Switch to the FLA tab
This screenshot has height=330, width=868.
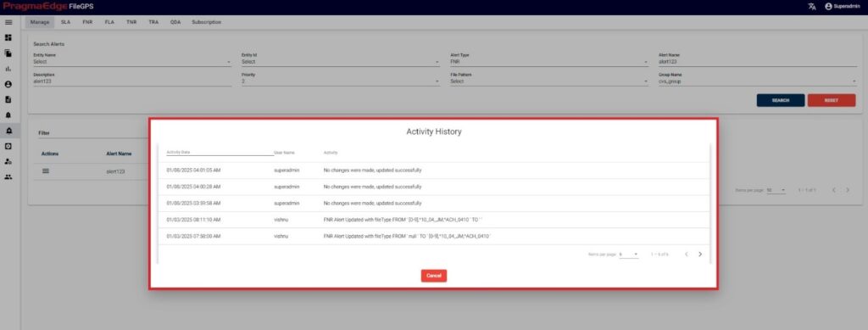109,22
